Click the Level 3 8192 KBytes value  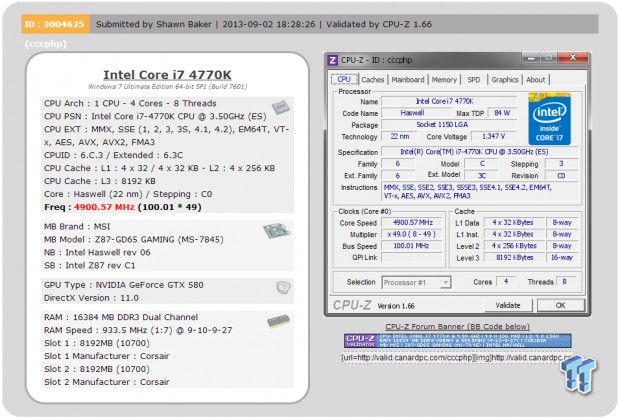(x=514, y=257)
